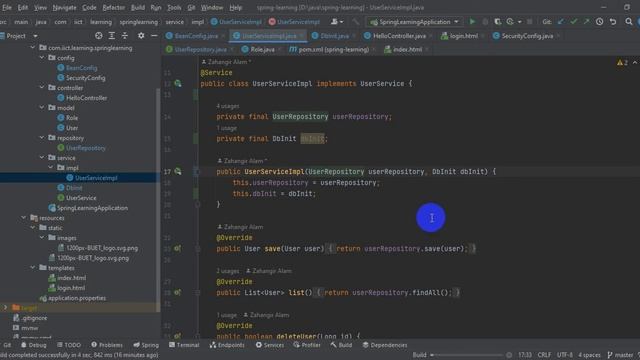Switch to HelloController.java editor tab

pos(399,36)
